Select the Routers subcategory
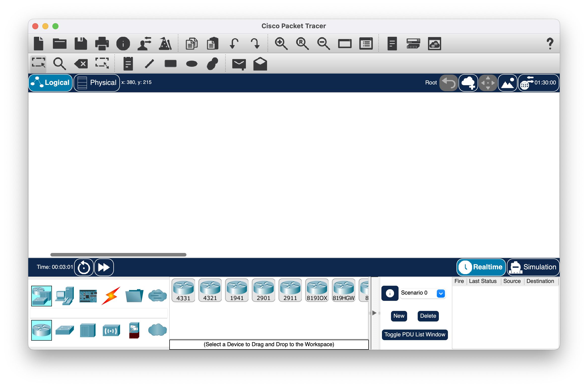This screenshot has height=387, width=588. pyautogui.click(x=42, y=330)
